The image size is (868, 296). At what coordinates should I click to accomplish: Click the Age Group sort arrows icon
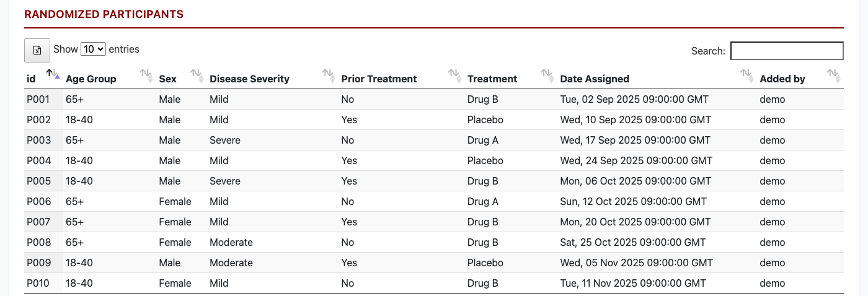tap(146, 76)
